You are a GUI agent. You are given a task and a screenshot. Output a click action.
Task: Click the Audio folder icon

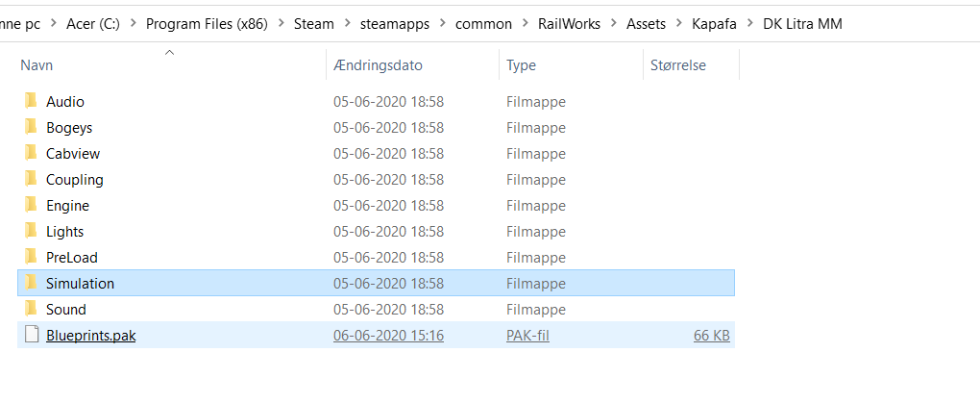(x=31, y=101)
